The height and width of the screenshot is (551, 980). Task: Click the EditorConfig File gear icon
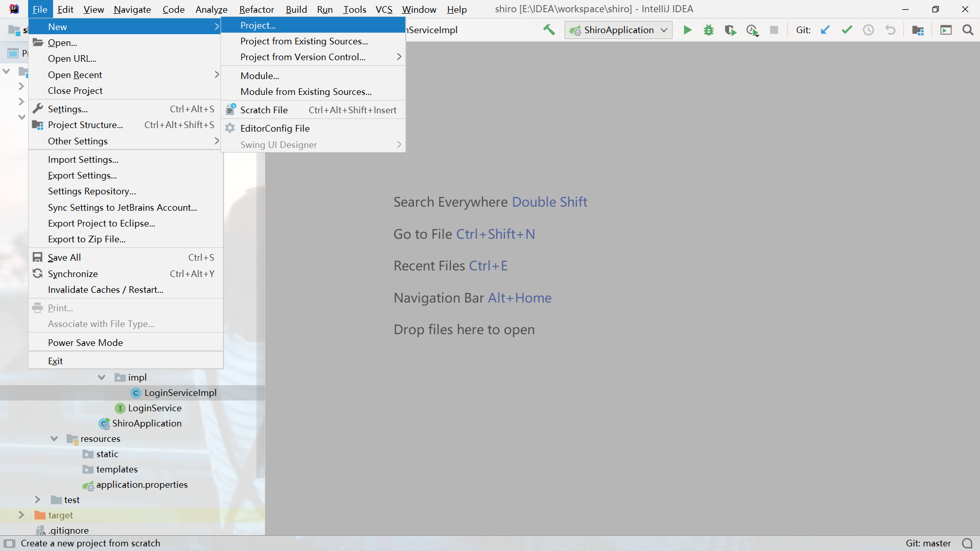point(230,128)
